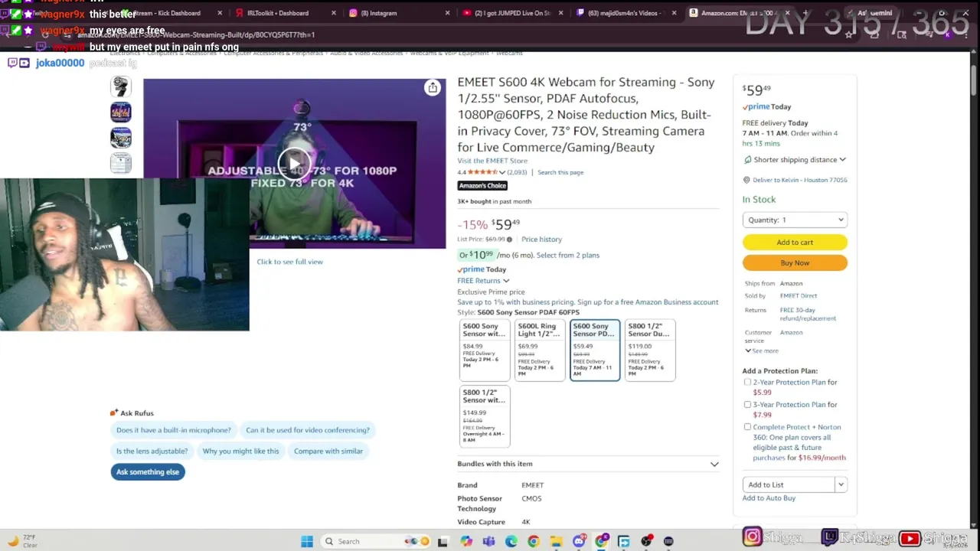Launch Copilot from the taskbar
This screenshot has width=980, height=551.
(466, 541)
